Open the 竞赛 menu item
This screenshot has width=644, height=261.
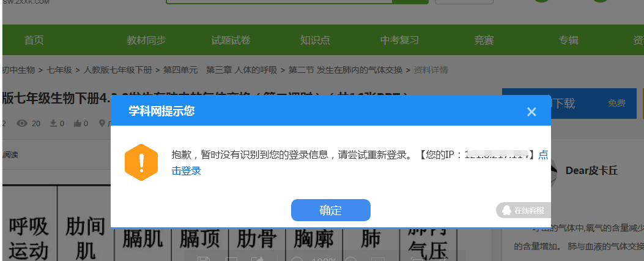click(484, 40)
